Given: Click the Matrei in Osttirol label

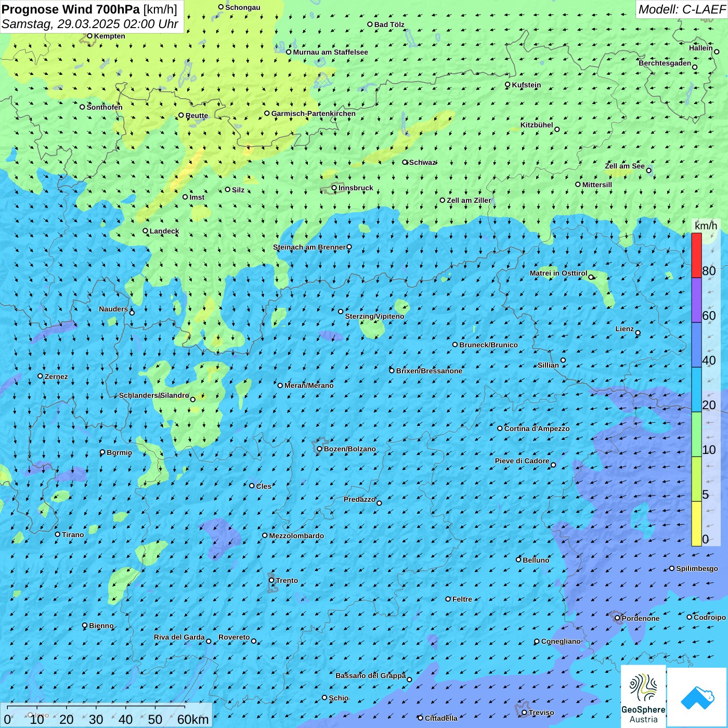Looking at the screenshot, I should pyautogui.click(x=558, y=273).
